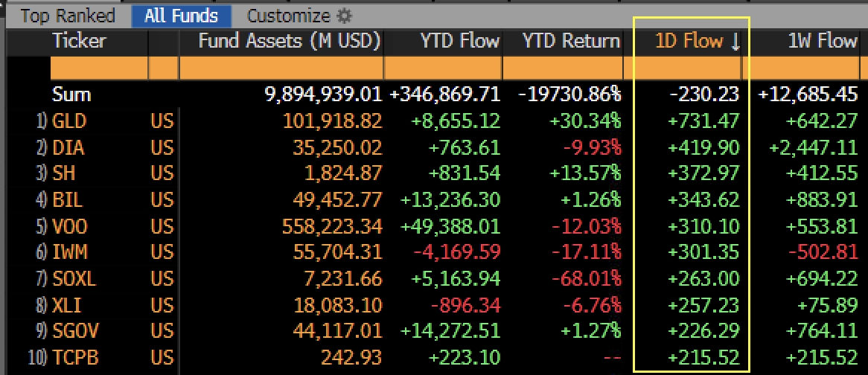Image resolution: width=868 pixels, height=375 pixels.
Task: Click the XLI ticker
Action: [x=66, y=305]
